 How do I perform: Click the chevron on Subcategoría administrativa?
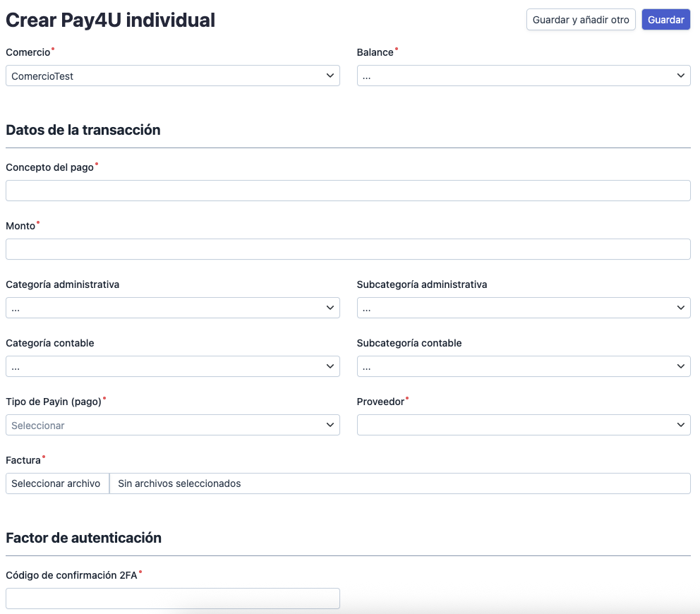coord(680,308)
